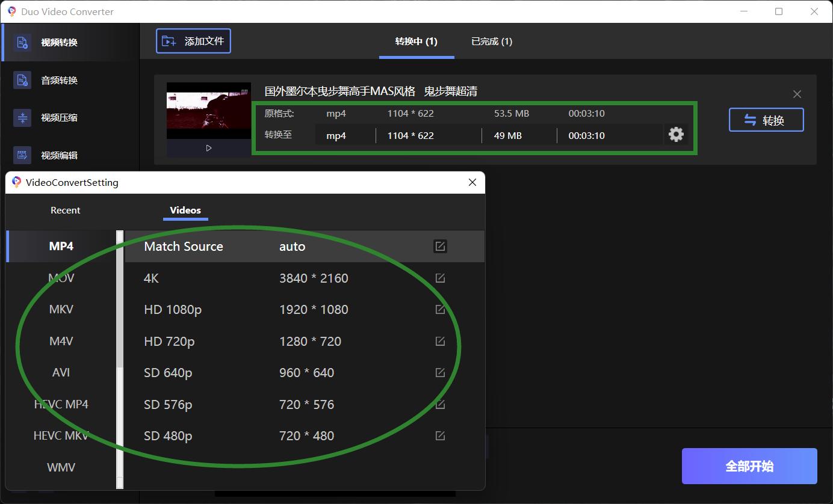The image size is (833, 504).
Task: Choose MKV from the format list
Action: tap(61, 309)
